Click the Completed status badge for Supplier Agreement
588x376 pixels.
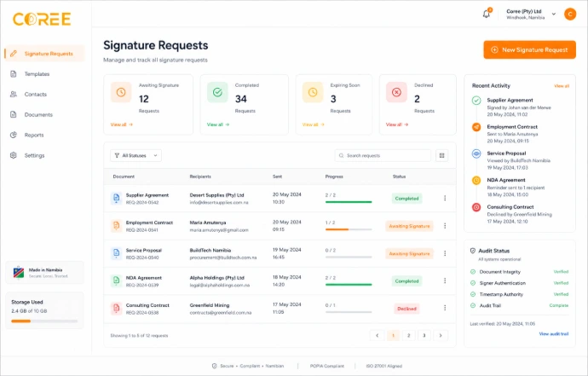pos(406,198)
